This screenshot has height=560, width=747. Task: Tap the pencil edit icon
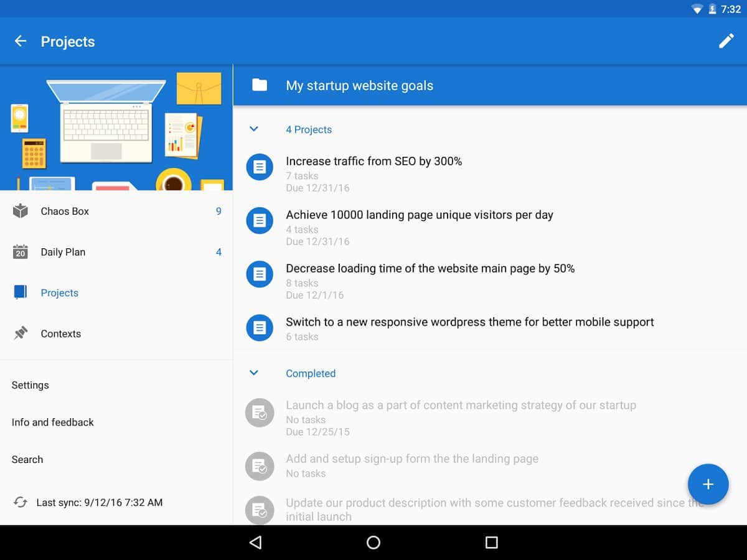click(726, 41)
